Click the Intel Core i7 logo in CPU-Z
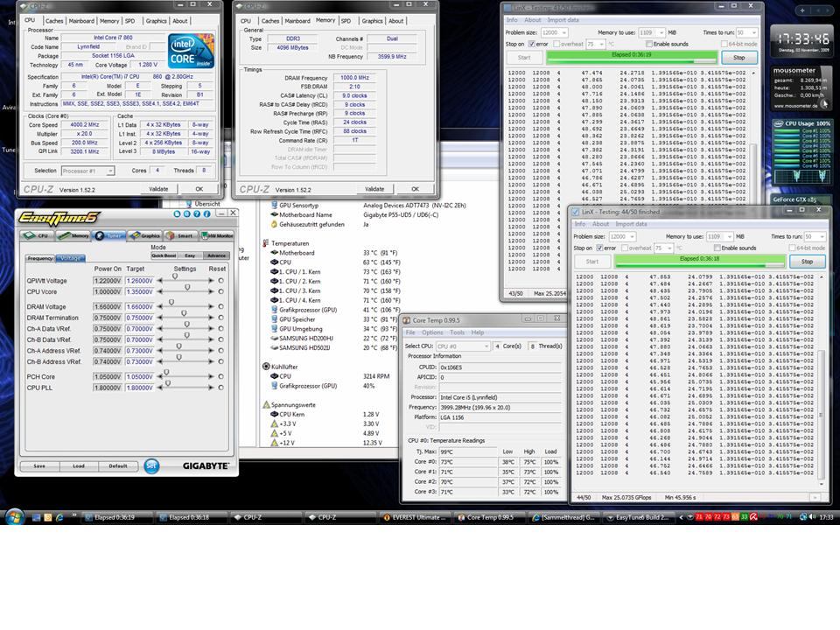 tap(191, 52)
